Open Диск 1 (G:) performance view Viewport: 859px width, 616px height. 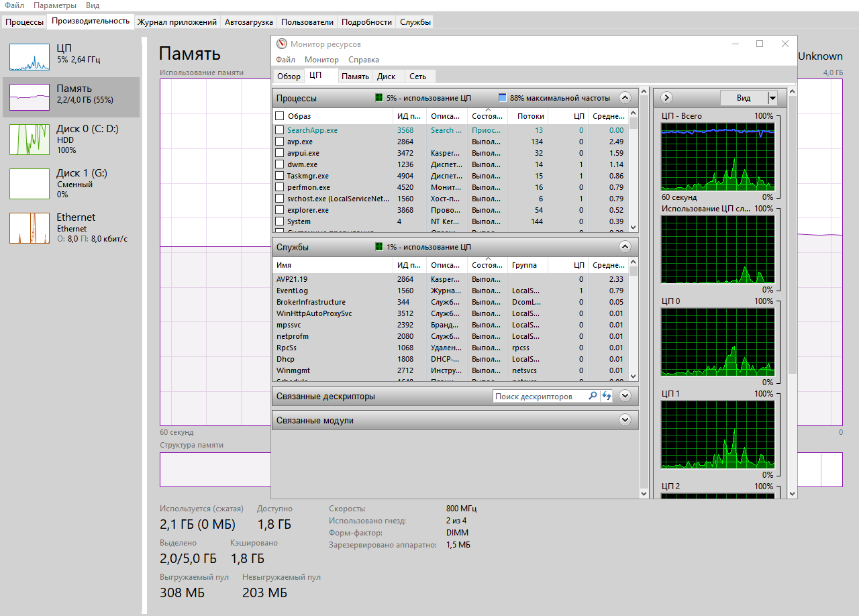(71, 183)
